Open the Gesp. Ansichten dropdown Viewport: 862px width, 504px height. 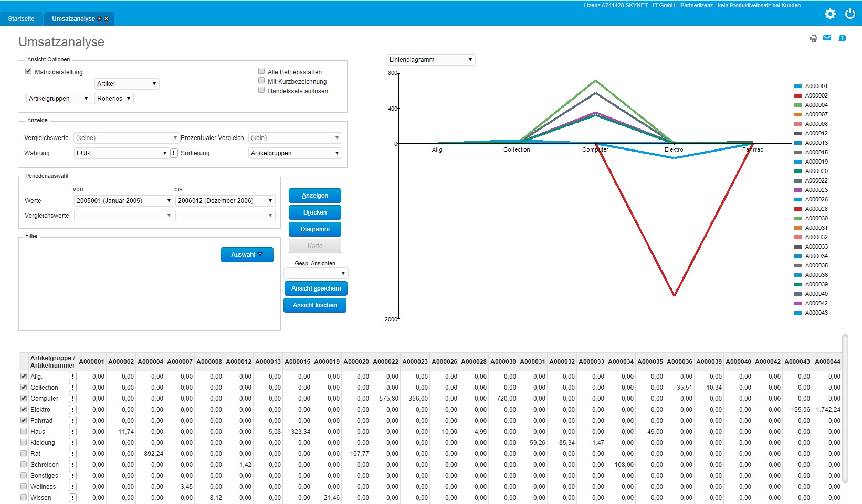[316, 273]
